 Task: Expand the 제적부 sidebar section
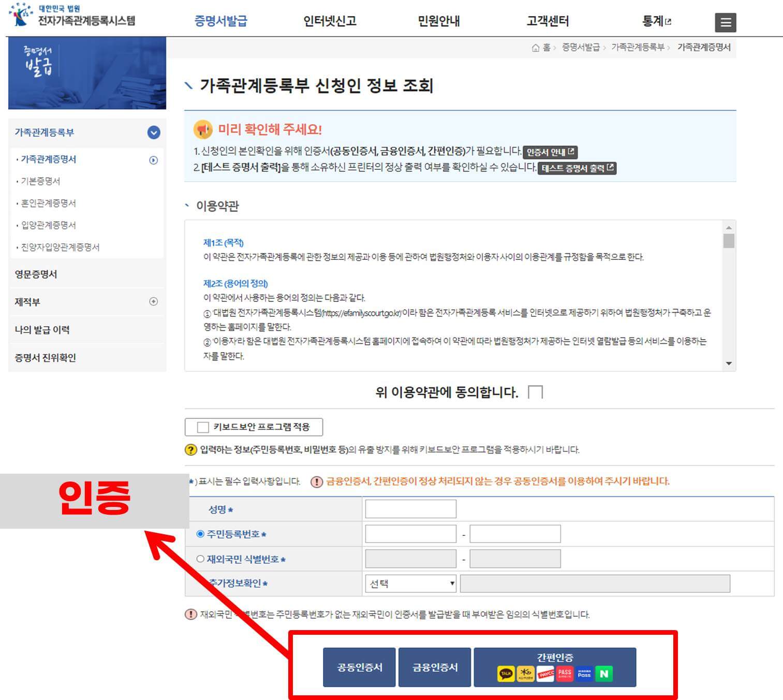point(153,301)
